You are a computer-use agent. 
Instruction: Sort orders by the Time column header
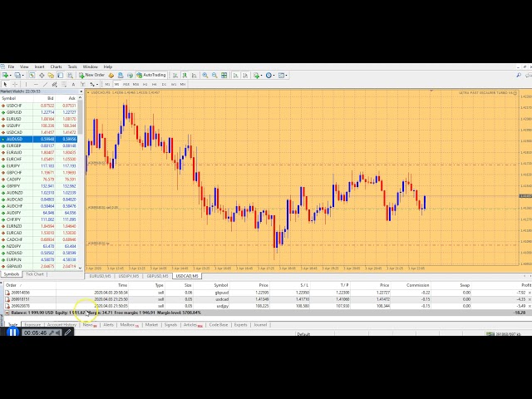[x=122, y=285]
